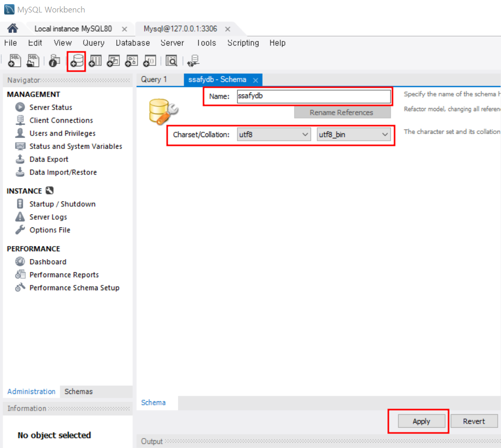Create new schema toolbar icon
Image resolution: width=501 pixels, height=448 pixels.
pyautogui.click(x=76, y=61)
